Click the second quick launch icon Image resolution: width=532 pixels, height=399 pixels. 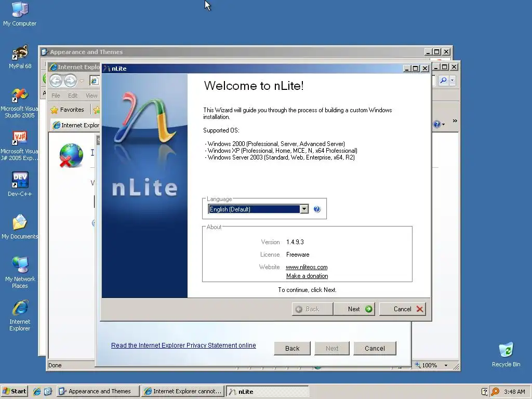point(48,391)
